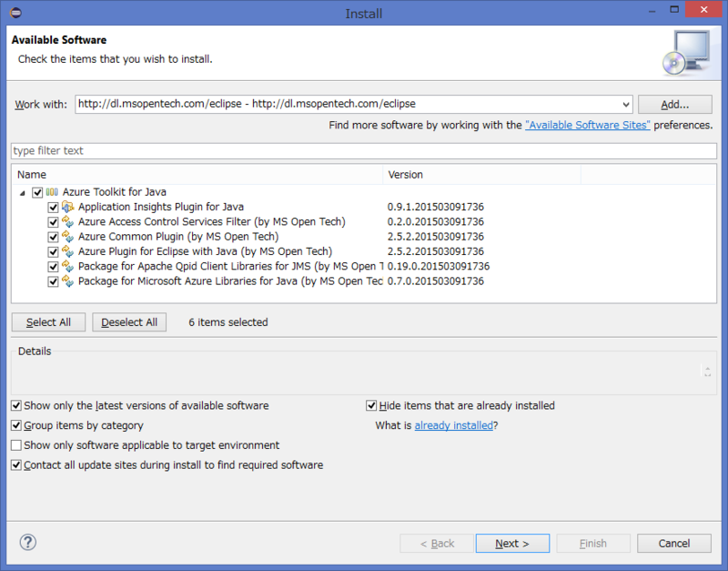This screenshot has height=571, width=728.
Task: Toggle Group items by category checkbox
Action: pyautogui.click(x=16, y=425)
